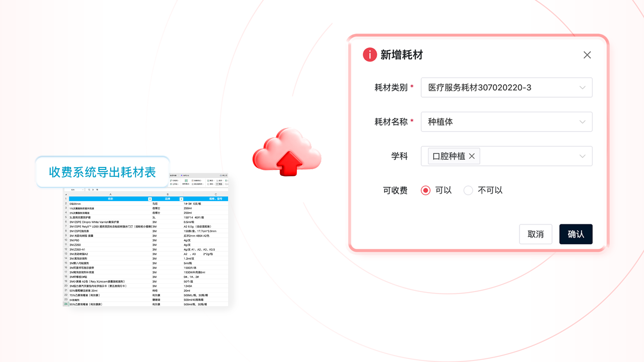Click cell 3M ESPE Clinpro White Varnish氟保护漆
Viewport: 644px width, 362px height.
pyautogui.click(x=110, y=222)
